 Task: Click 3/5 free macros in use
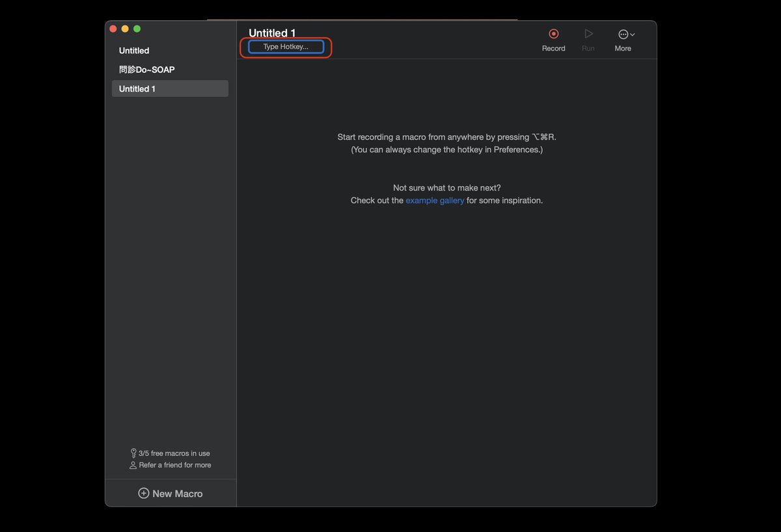170,453
